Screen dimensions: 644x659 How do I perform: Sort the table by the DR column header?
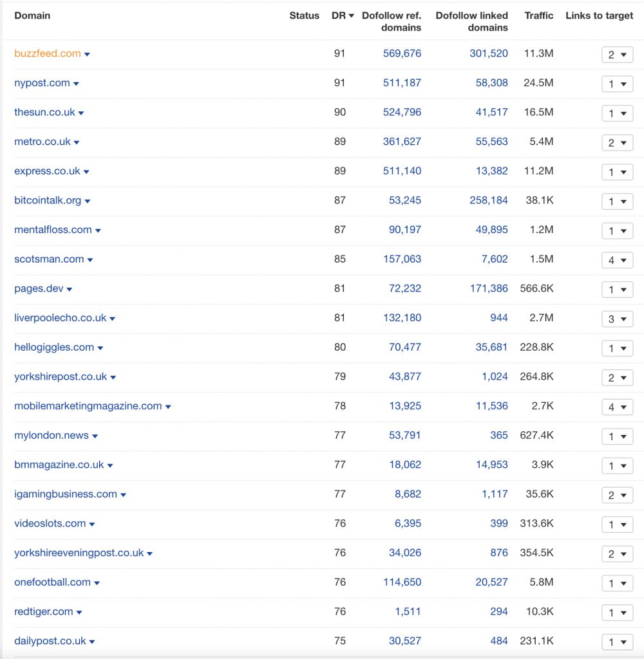pos(343,15)
